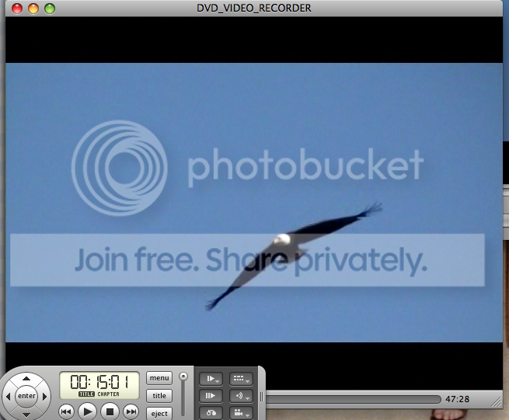Skip back to the previous chapter
509x420 pixels.
click(66, 411)
